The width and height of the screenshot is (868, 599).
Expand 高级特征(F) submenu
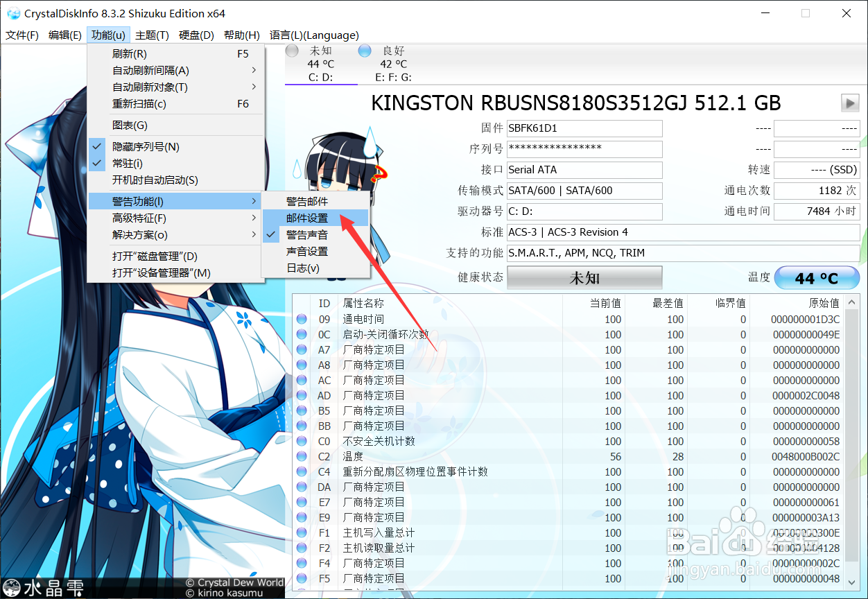(x=176, y=218)
